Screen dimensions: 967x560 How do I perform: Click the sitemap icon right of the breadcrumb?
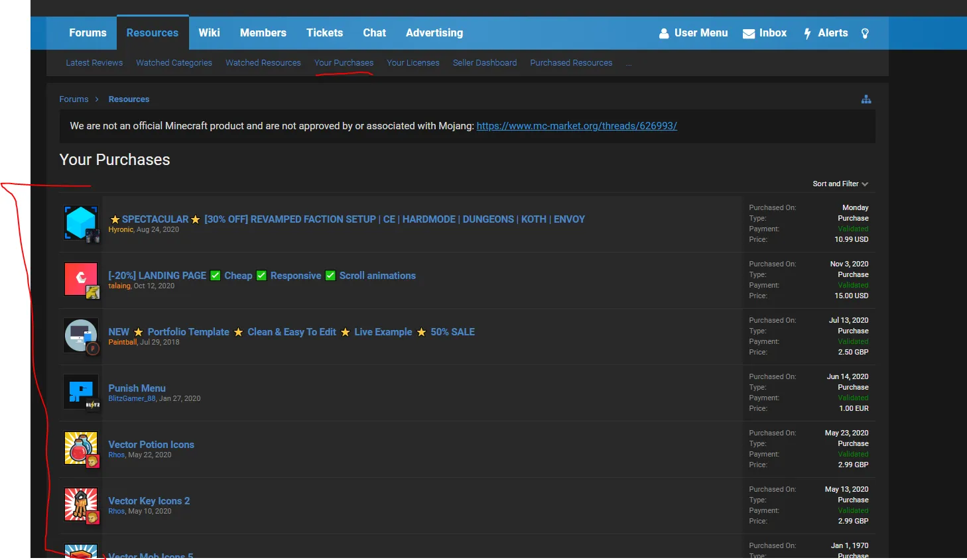pyautogui.click(x=866, y=99)
